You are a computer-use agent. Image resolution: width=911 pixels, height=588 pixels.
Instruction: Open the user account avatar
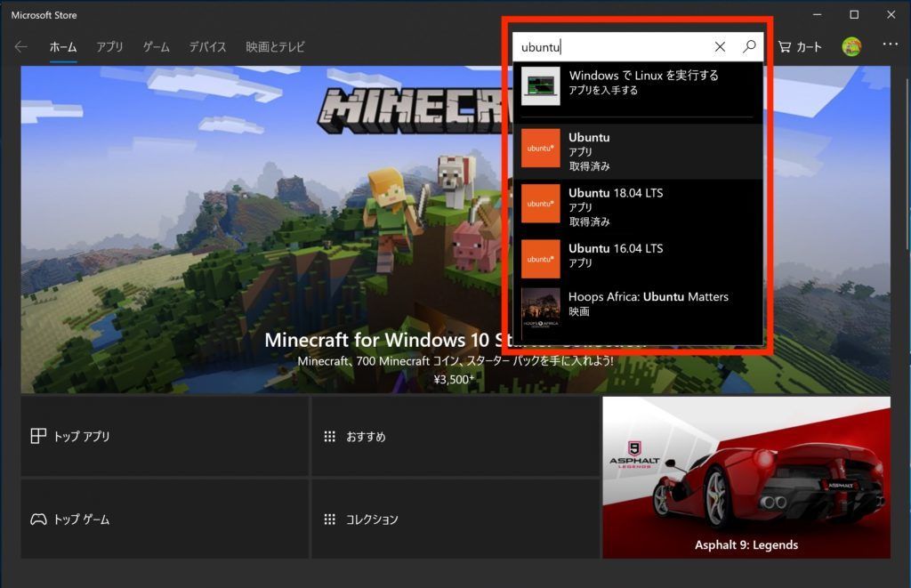pos(851,46)
